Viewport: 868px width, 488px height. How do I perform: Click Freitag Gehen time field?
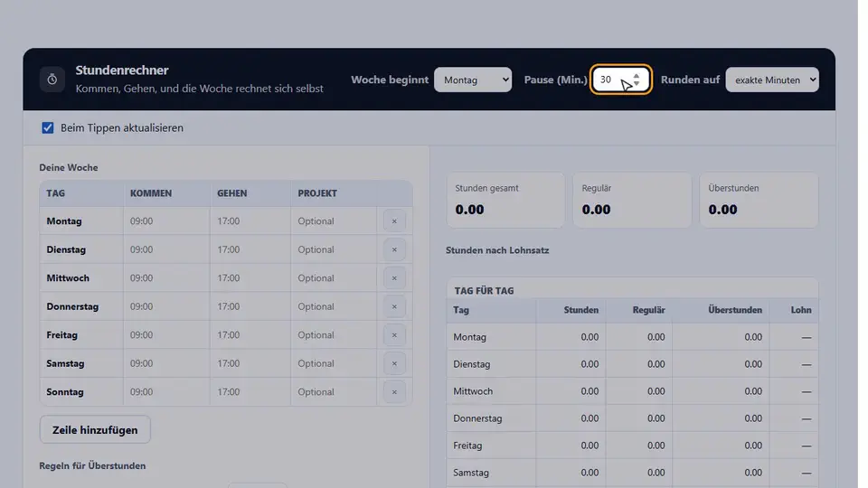250,335
